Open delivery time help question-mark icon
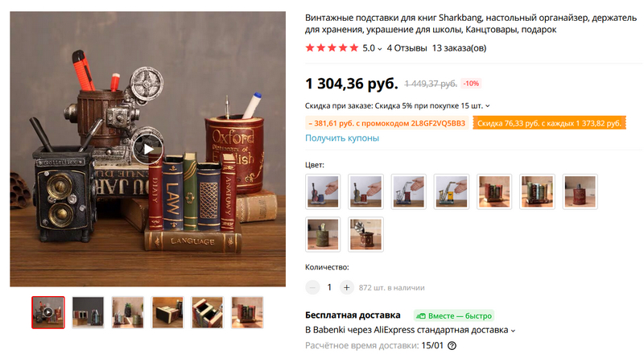The width and height of the screenshot is (644, 354). [x=452, y=346]
